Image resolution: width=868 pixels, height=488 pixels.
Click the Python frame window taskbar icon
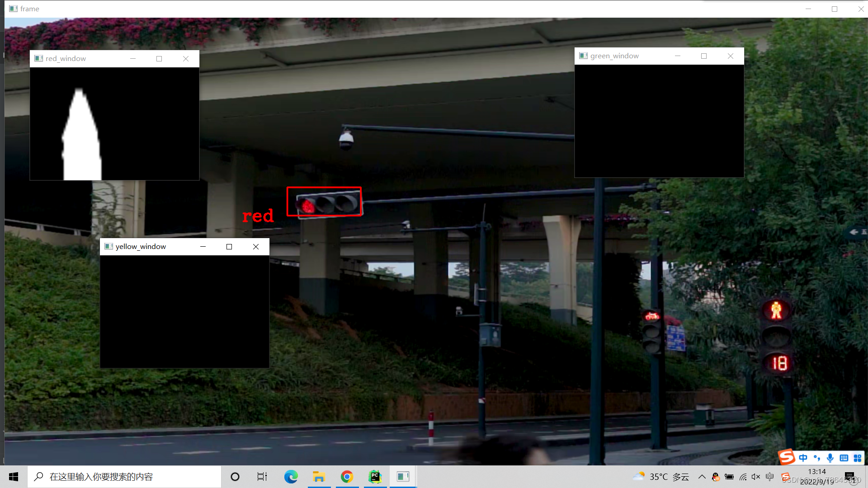click(x=403, y=477)
